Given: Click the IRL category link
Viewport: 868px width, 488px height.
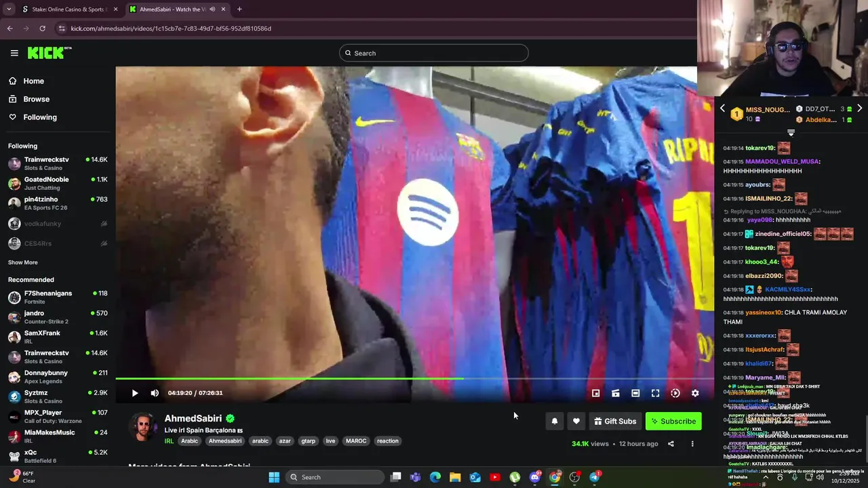Looking at the screenshot, I should (169, 441).
